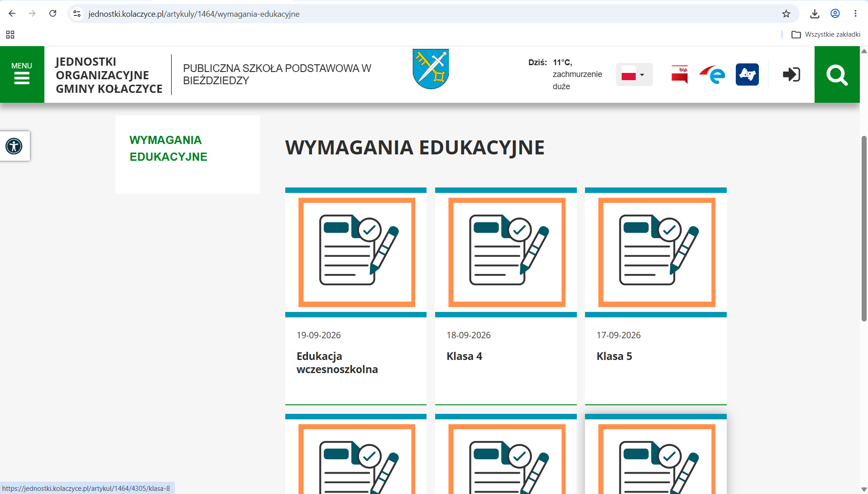
Task: Open PUBLICZNA SZKOŁA PODSTAWOWA W BIEŹDZIEDZY link
Action: tap(277, 74)
